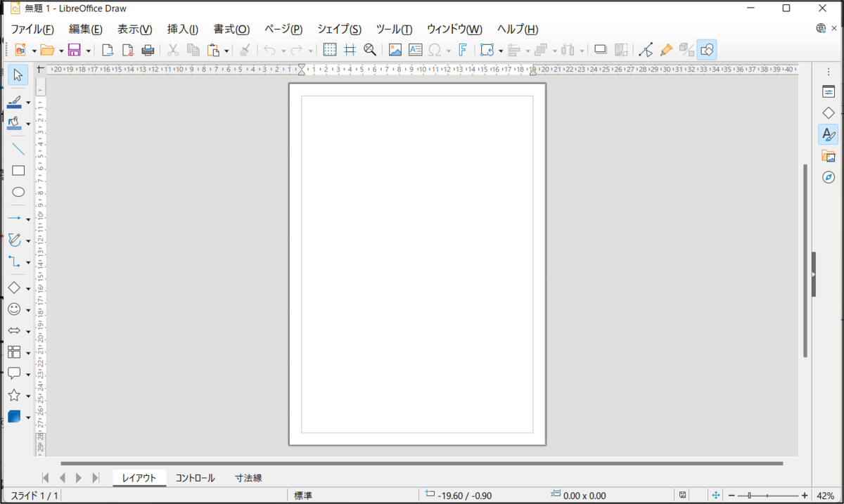Toggle helplines while moving
The width and height of the screenshot is (844, 504).
(x=350, y=50)
